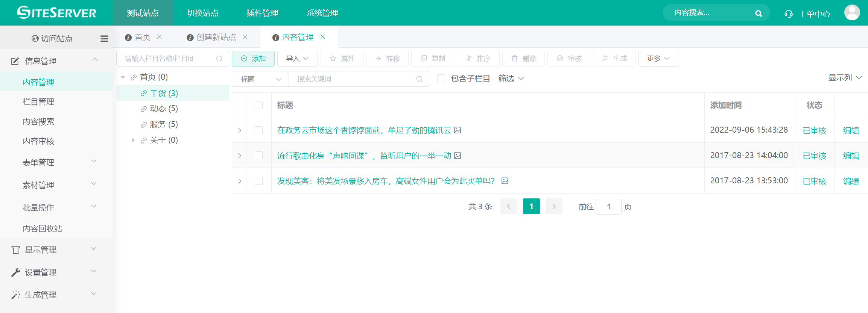Open the 导入 dropdown

click(297, 59)
